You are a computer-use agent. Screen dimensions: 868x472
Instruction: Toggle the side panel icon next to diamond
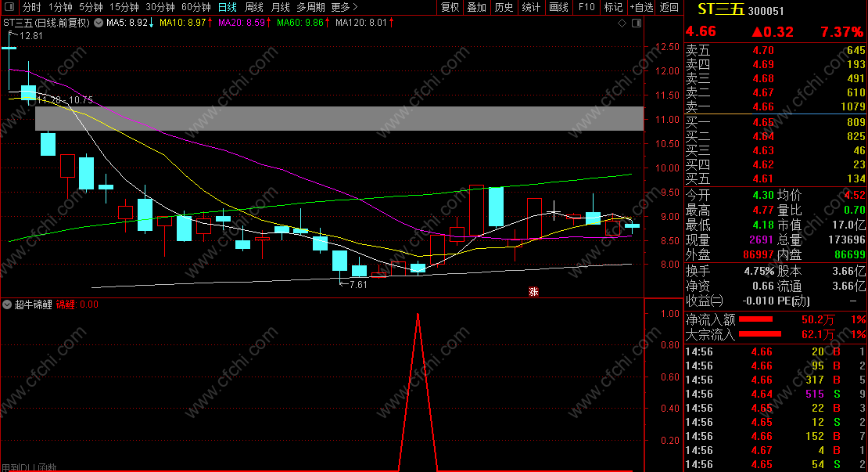pos(637,23)
